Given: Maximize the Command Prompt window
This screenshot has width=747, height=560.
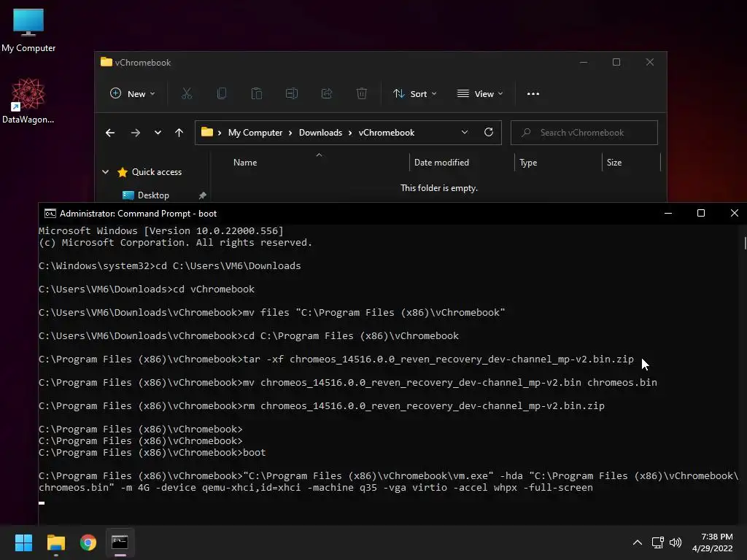Looking at the screenshot, I should [701, 213].
